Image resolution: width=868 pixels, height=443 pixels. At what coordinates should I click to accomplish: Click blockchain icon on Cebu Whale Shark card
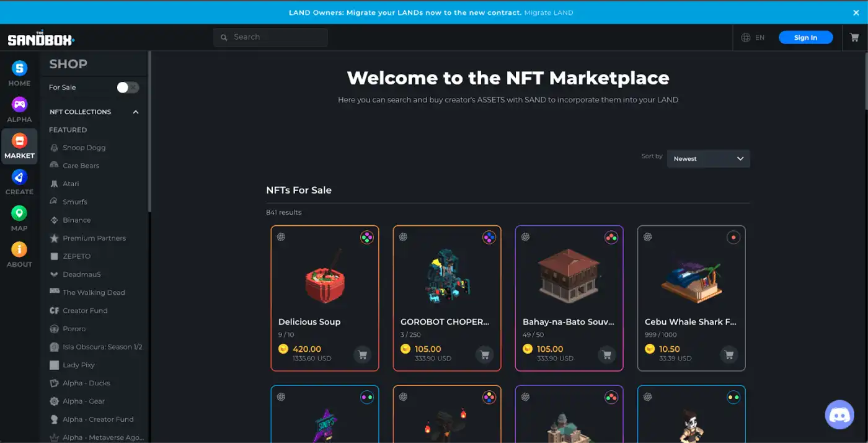647,237
